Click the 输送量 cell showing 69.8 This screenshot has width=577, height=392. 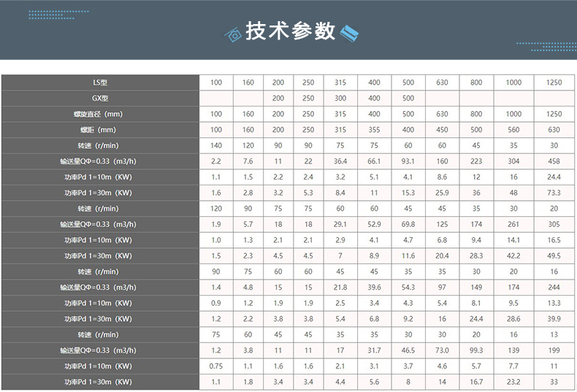pyautogui.click(x=408, y=224)
